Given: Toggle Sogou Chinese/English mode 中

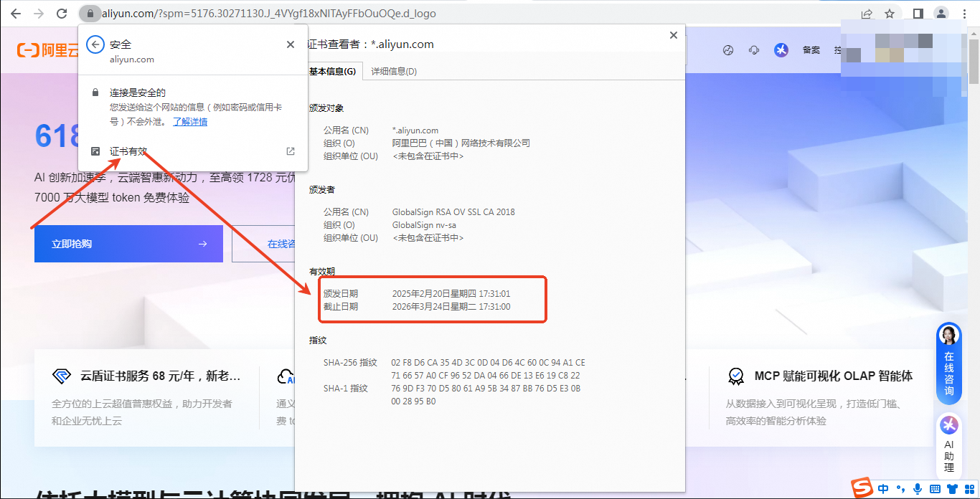Looking at the screenshot, I should pyautogui.click(x=883, y=489).
